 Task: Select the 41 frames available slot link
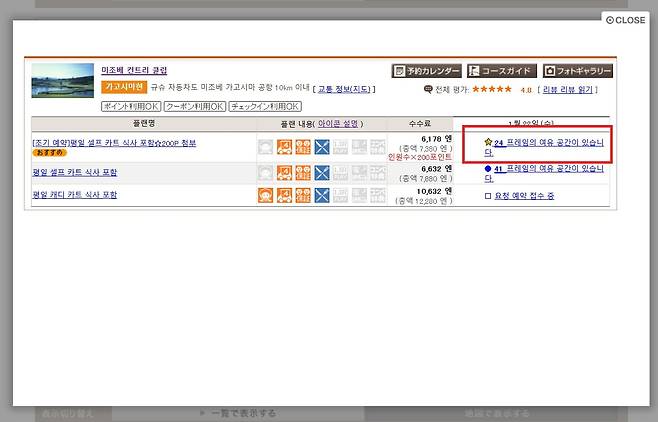[x=548, y=169]
